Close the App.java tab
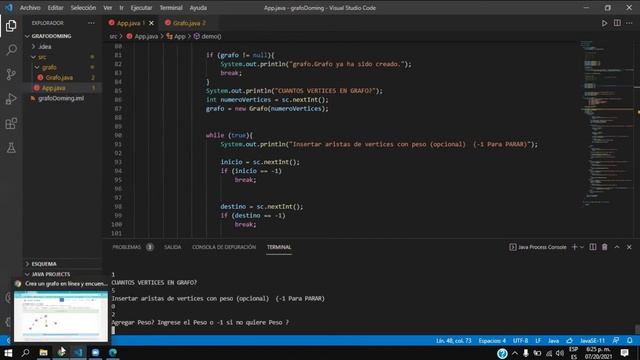 [x=151, y=23]
